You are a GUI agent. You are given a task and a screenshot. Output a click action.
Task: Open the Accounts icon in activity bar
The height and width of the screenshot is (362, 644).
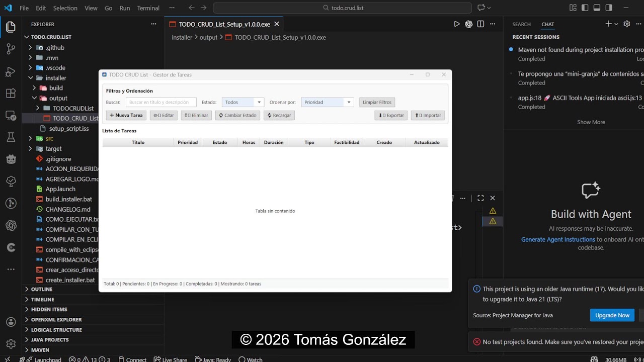point(11,322)
